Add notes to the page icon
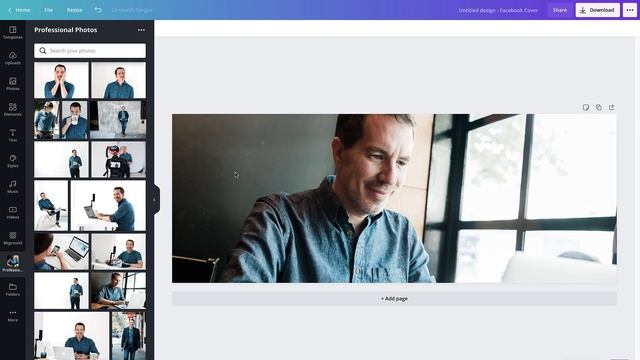The image size is (640, 360). [x=586, y=107]
